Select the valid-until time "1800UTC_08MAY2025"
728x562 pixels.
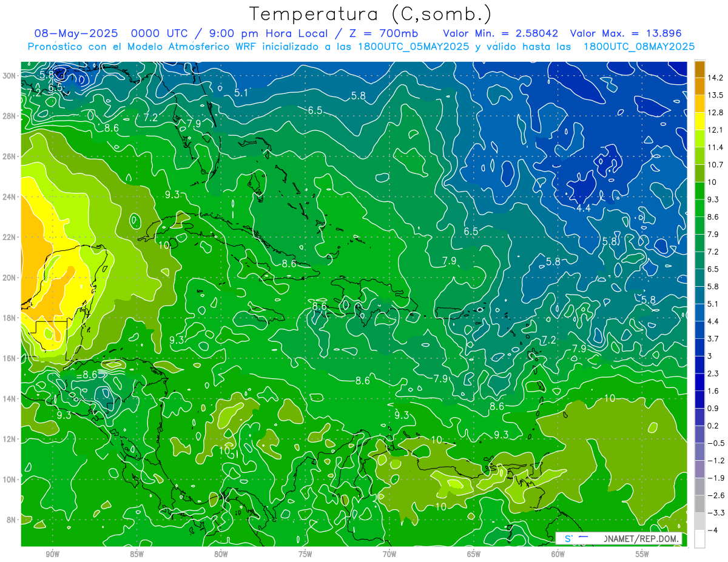(639, 47)
